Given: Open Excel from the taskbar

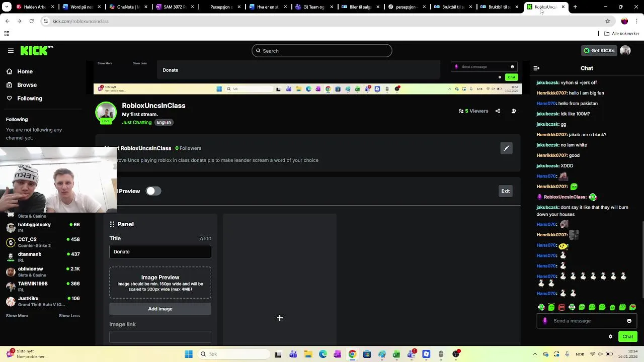Looking at the screenshot, I should tap(396, 354).
